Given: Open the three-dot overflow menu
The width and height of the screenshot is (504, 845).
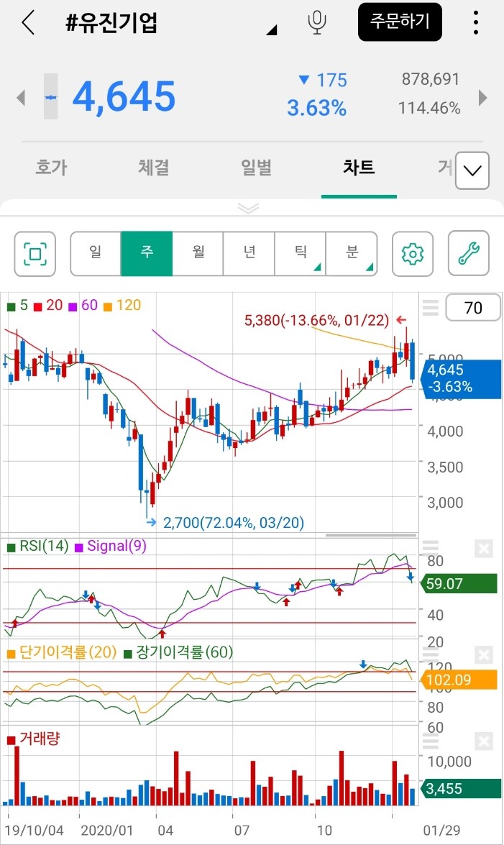Looking at the screenshot, I should 475,22.
